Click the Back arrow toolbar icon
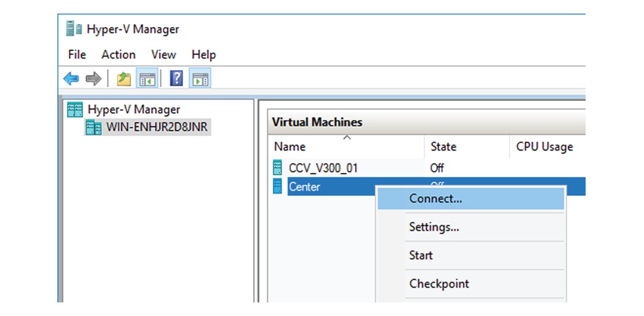This screenshot has height=316, width=644. click(x=71, y=79)
